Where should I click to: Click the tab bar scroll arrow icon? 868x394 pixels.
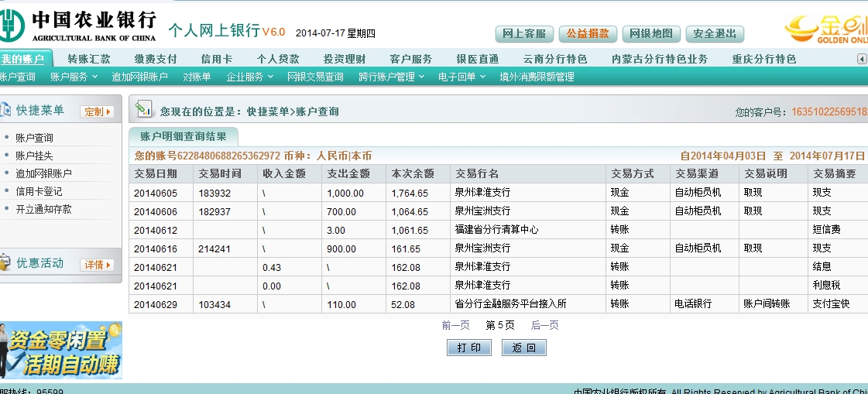coord(862,59)
